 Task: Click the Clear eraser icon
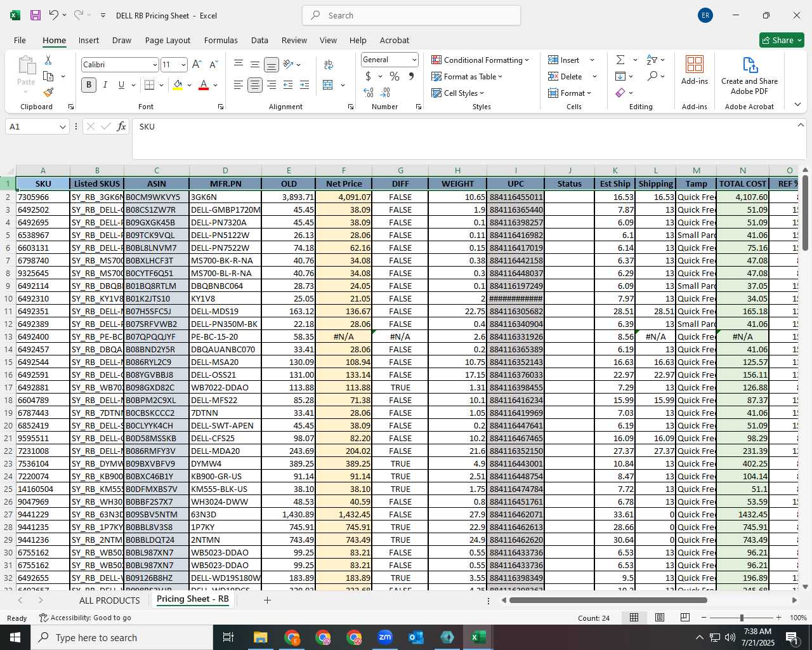620,93
